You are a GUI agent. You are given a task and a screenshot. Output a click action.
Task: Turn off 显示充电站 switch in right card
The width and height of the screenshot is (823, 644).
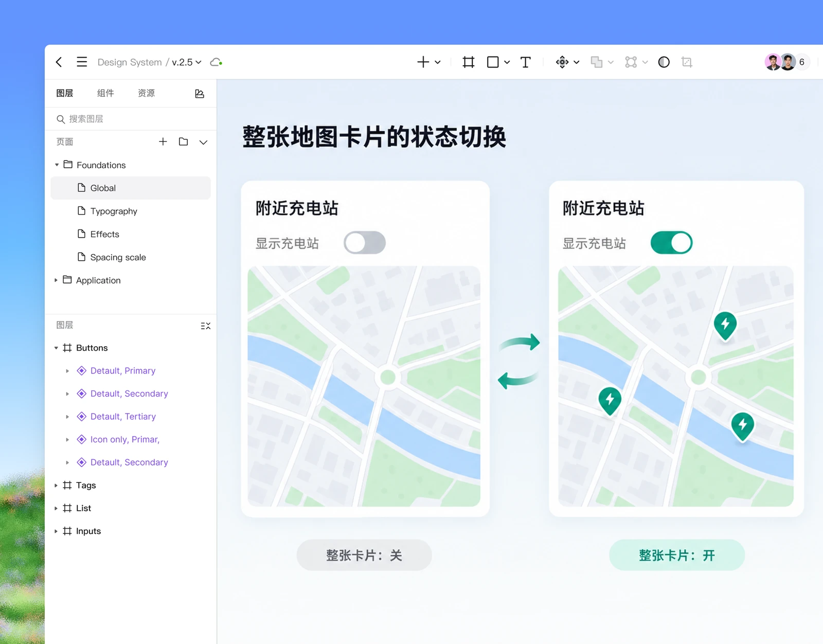[671, 243]
